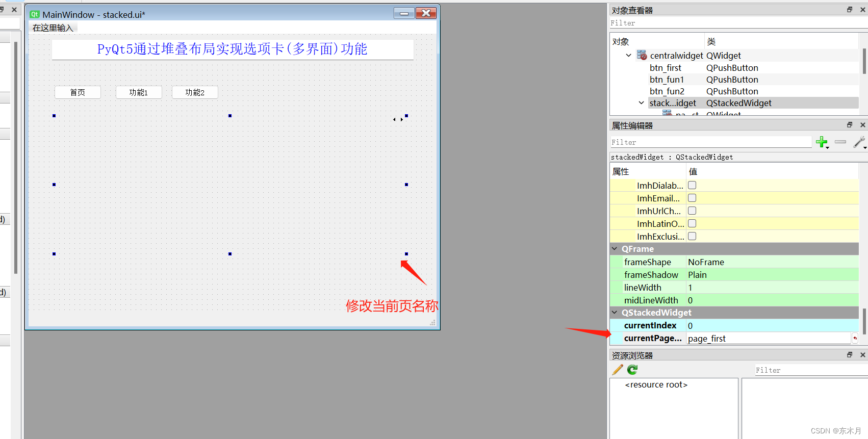The height and width of the screenshot is (439, 868).
Task: Click the property editor Filter field
Action: pos(711,142)
